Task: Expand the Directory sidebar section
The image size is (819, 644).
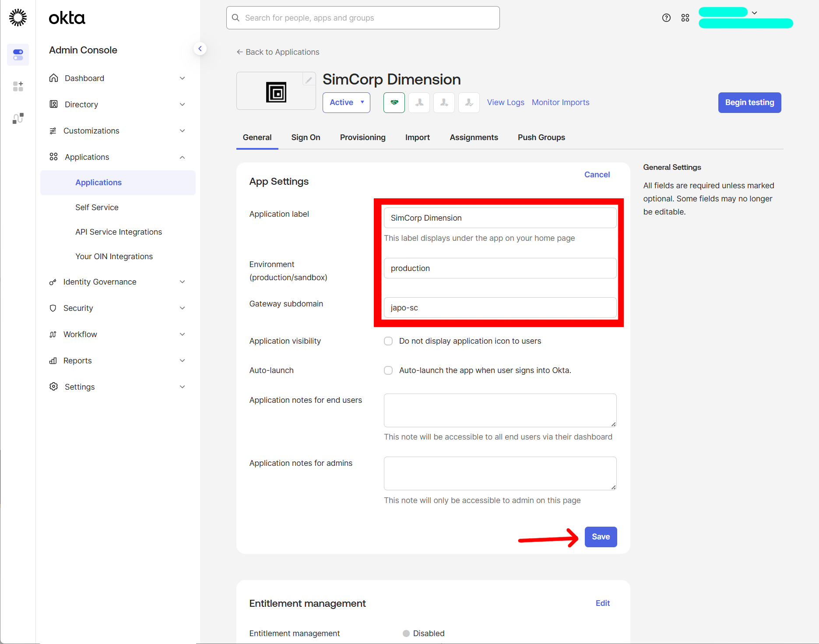Action: (x=117, y=105)
